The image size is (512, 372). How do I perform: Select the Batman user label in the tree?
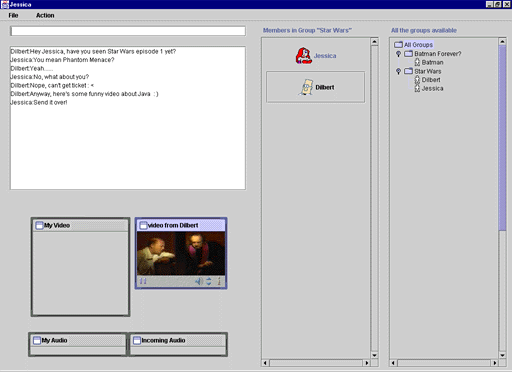(x=432, y=62)
